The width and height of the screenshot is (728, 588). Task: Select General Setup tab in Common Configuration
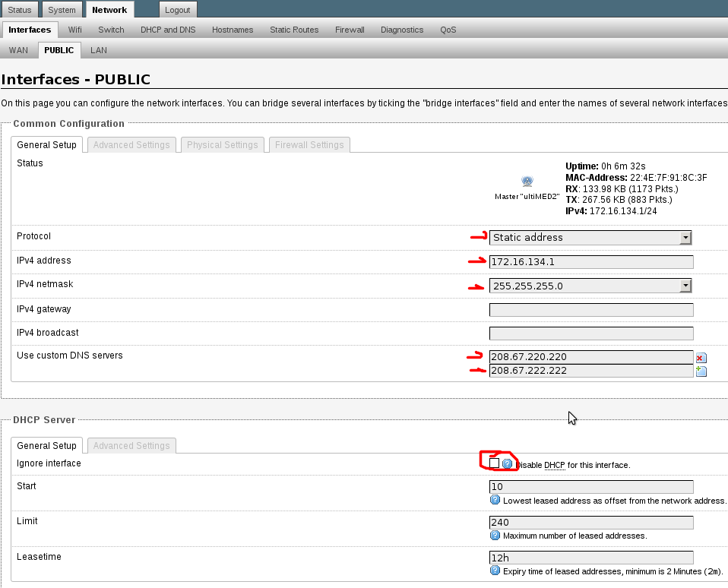click(x=46, y=145)
